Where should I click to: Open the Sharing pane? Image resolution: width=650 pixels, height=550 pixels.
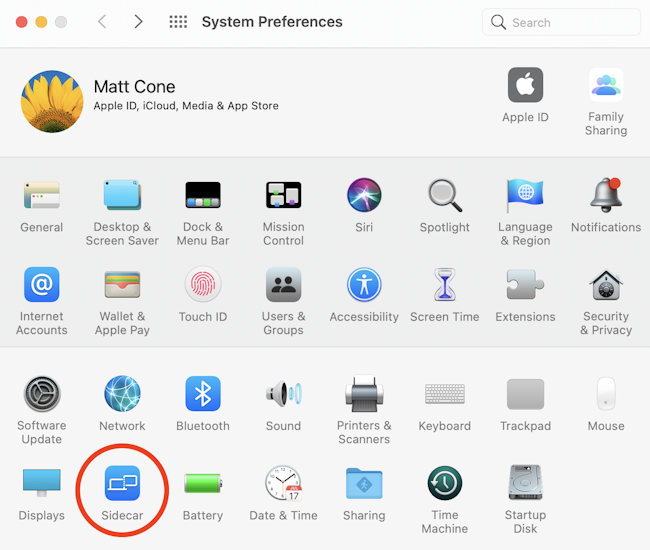[x=364, y=483]
